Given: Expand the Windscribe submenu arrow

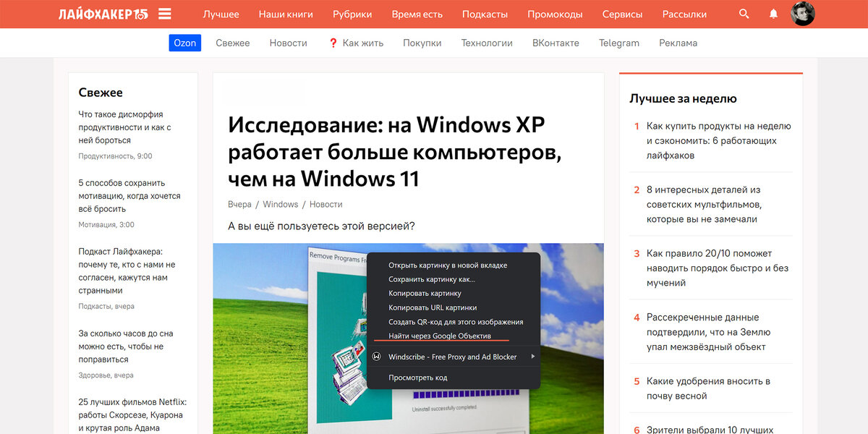Looking at the screenshot, I should [x=534, y=357].
